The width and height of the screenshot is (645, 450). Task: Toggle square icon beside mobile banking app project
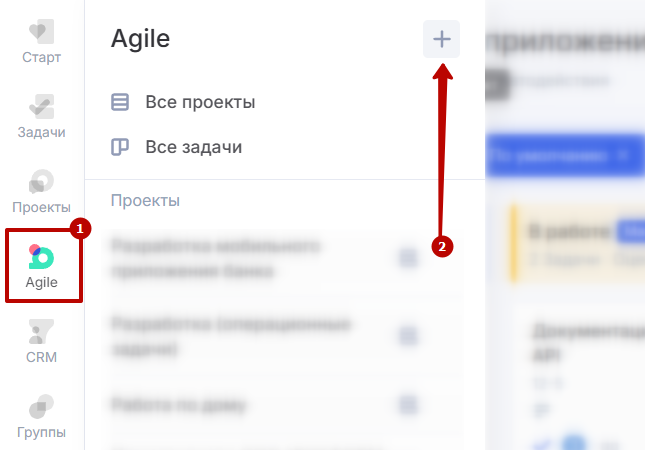pyautogui.click(x=408, y=259)
